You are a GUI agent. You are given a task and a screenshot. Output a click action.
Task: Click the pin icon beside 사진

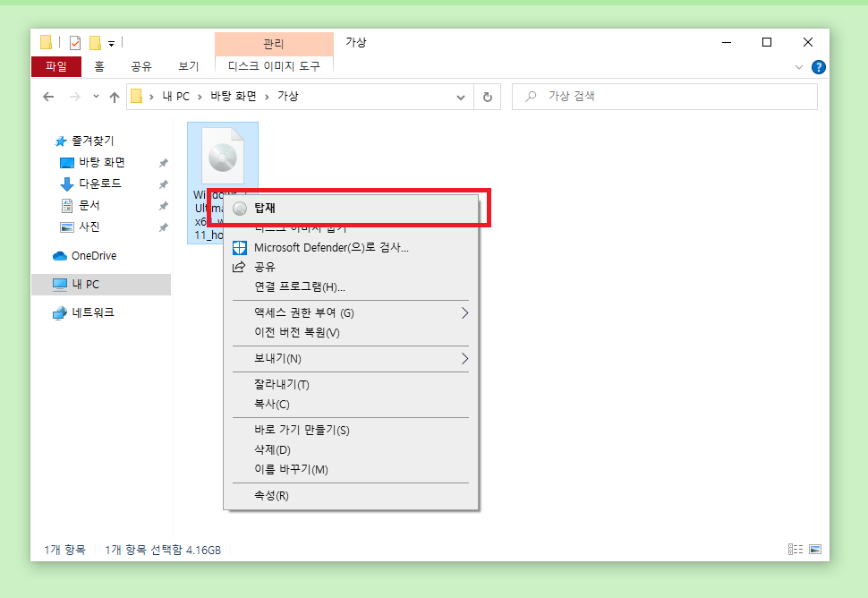(163, 227)
